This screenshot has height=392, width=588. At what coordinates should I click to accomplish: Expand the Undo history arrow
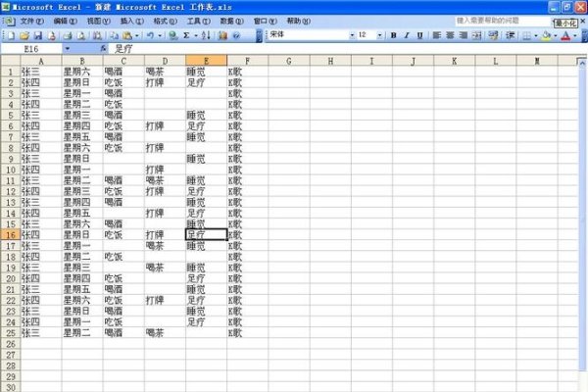[x=160, y=35]
